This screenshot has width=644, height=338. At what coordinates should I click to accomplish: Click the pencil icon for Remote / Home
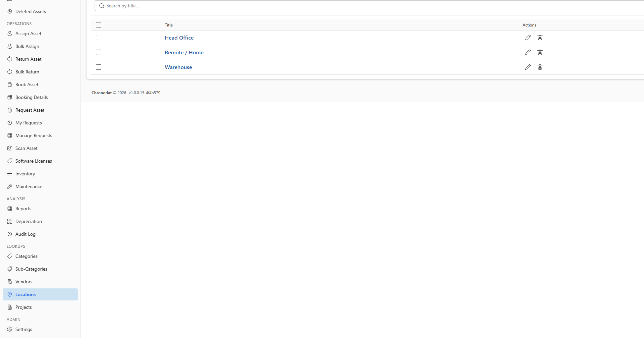528,52
